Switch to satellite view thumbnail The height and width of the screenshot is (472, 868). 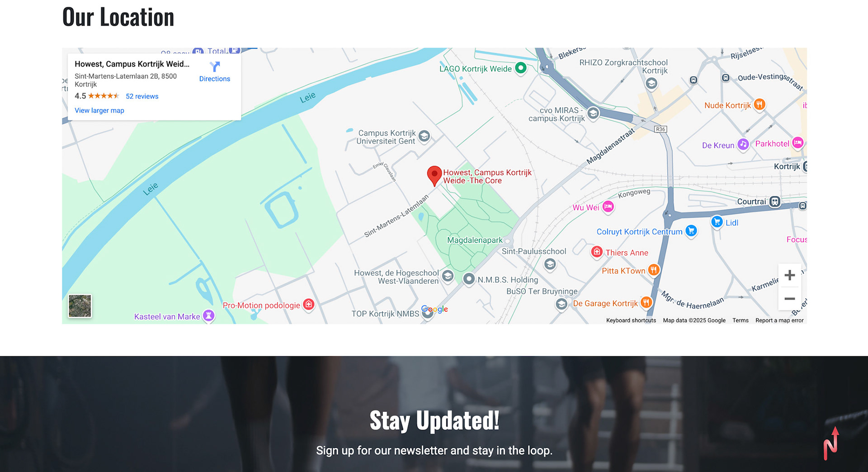pos(80,306)
